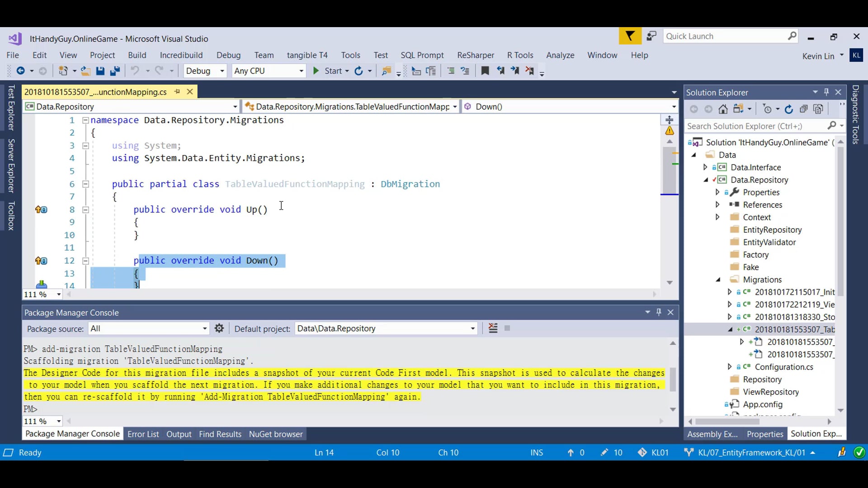Click the Save All toolbar icon
Image resolution: width=868 pixels, height=488 pixels.
pyautogui.click(x=115, y=71)
